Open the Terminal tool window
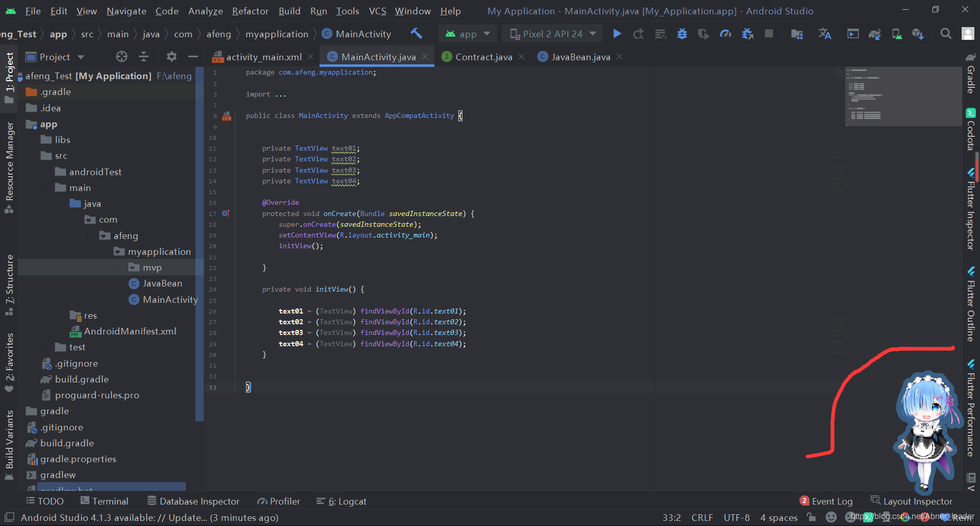The height and width of the screenshot is (526, 980). click(105, 501)
